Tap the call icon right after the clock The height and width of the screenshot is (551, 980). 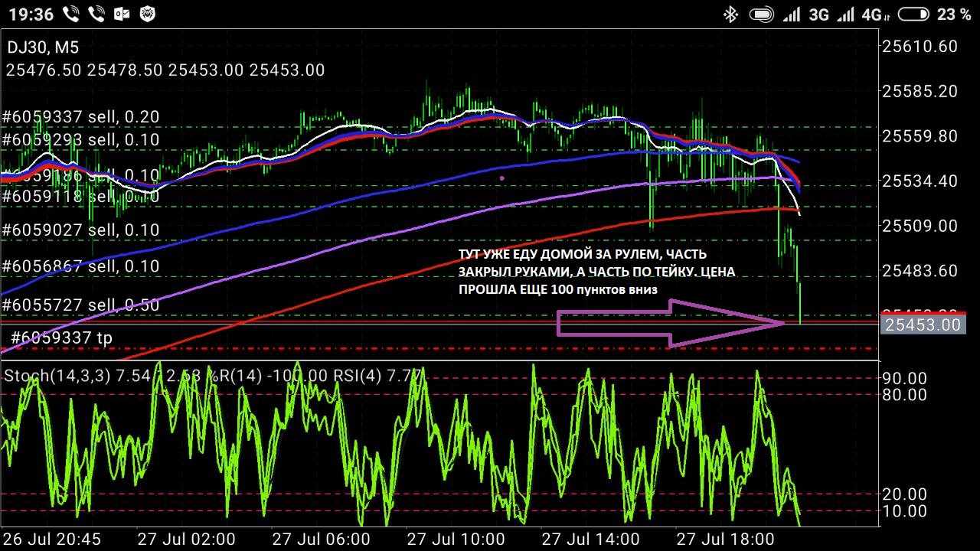(x=71, y=15)
